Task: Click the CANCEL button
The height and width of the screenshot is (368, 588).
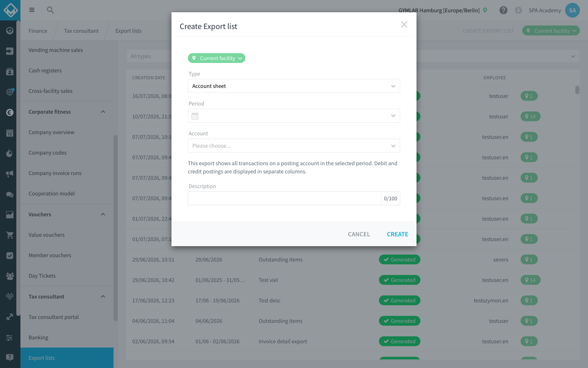Action: [359, 234]
